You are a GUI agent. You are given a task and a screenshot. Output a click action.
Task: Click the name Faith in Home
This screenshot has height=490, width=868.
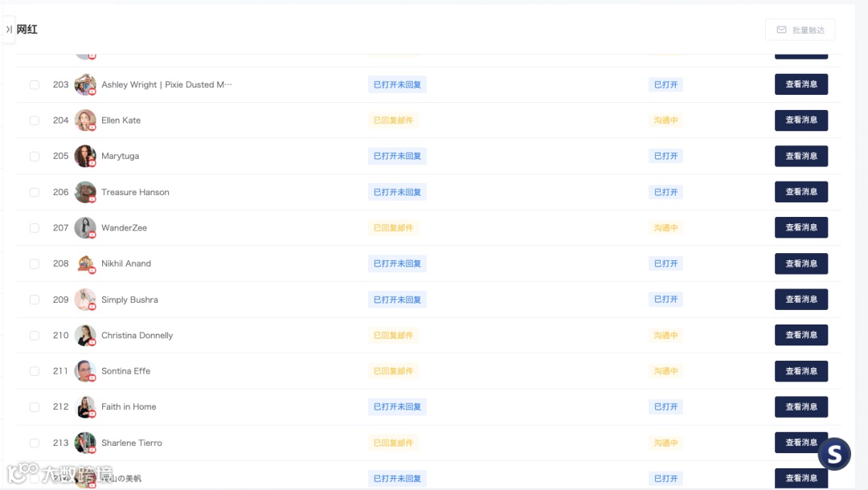coord(129,406)
